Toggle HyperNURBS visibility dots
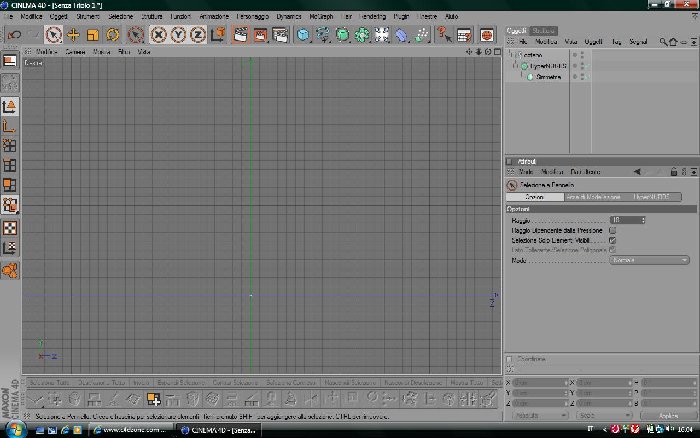This screenshot has width=700, height=438. click(582, 66)
